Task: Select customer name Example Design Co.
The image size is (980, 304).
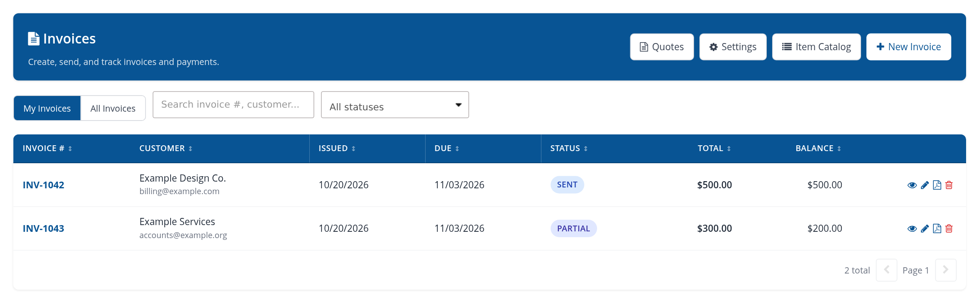Action: (x=183, y=178)
